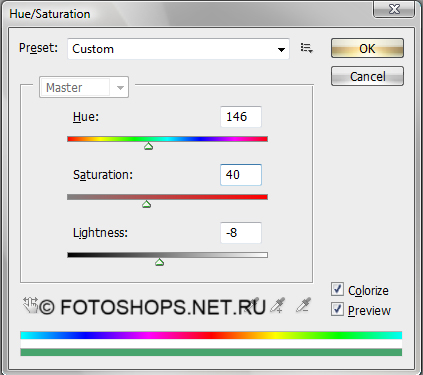
Task: Toggle the Preview checkbox
Action: pyautogui.click(x=337, y=309)
